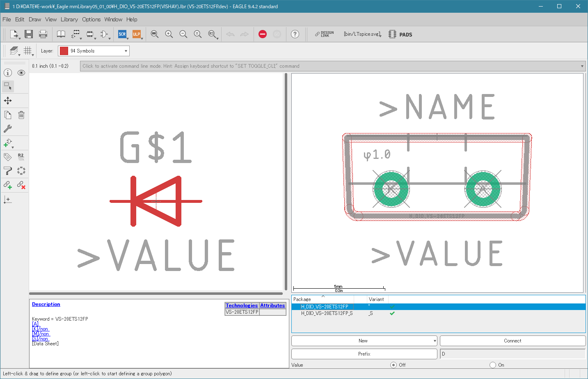Click the Info tool icon
This screenshot has height=379, width=588.
click(8, 73)
